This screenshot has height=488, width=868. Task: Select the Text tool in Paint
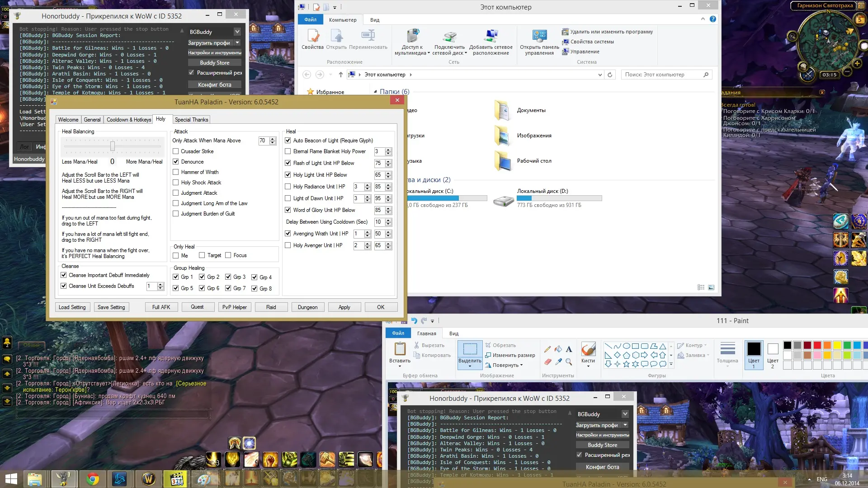569,349
